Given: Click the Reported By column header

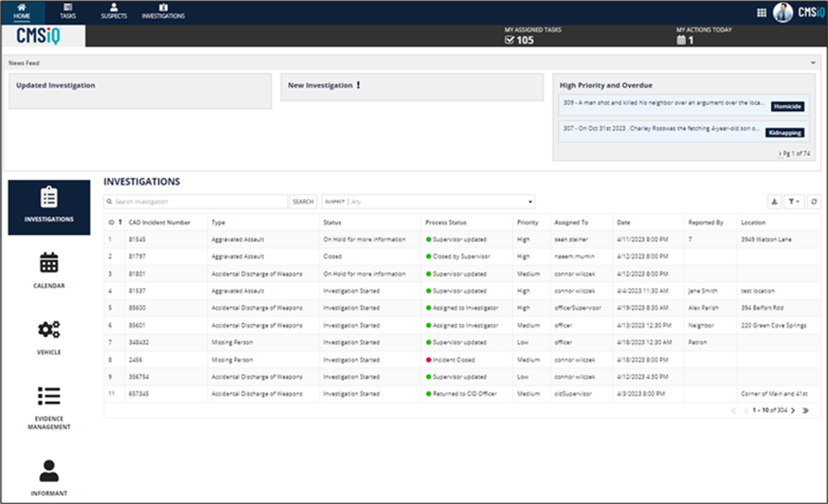Looking at the screenshot, I should point(706,222).
